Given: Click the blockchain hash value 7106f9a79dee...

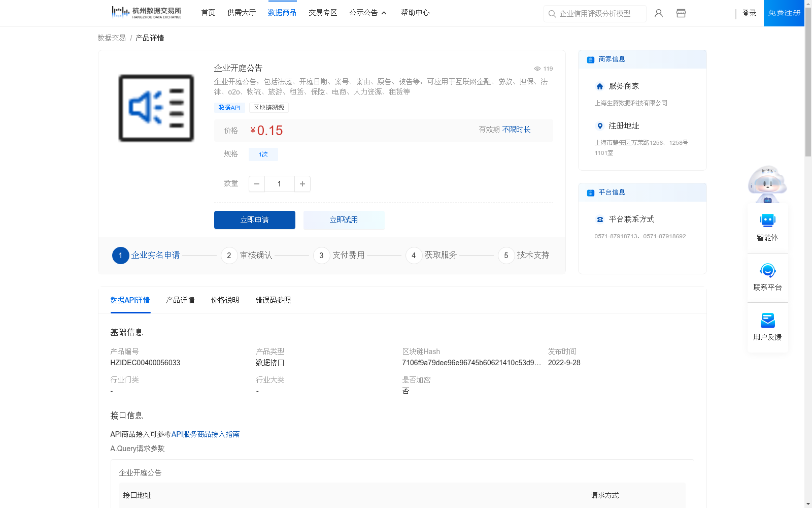Looking at the screenshot, I should coord(471,363).
